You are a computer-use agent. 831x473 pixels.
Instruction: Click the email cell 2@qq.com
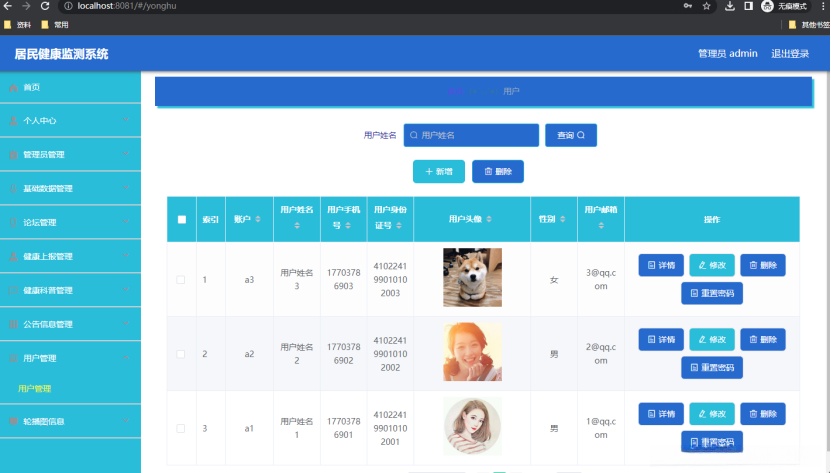click(x=600, y=354)
